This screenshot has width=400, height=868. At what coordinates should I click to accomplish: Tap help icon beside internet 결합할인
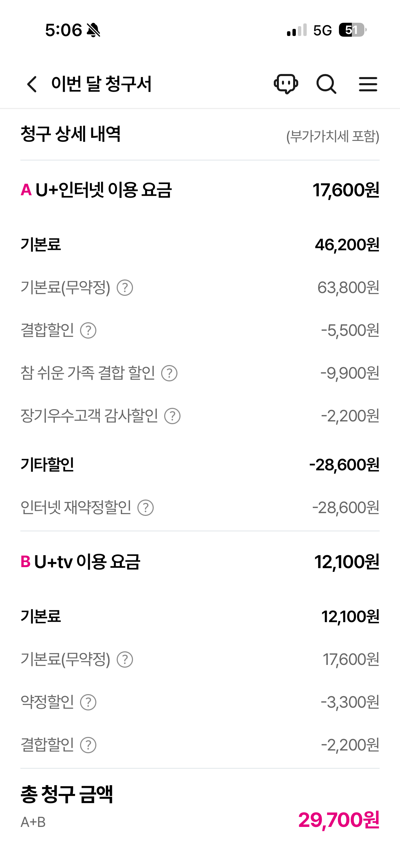coord(88,330)
